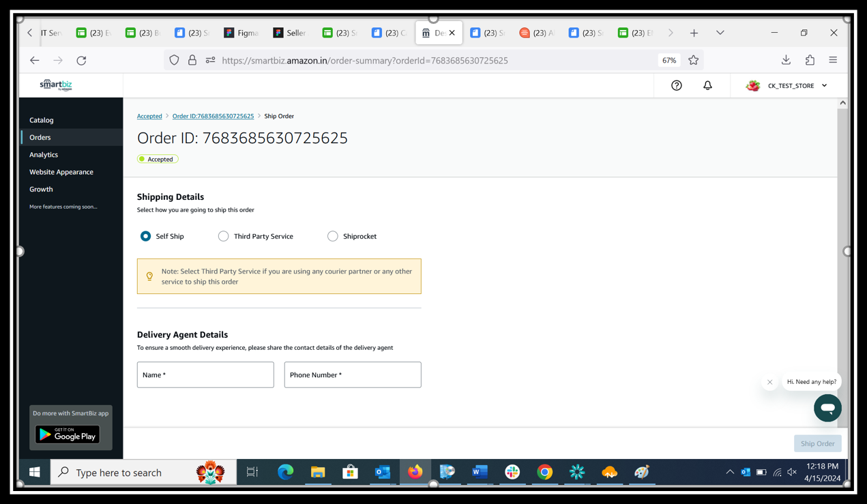Click the 67% zoom level indicator
The width and height of the screenshot is (867, 504).
(669, 60)
